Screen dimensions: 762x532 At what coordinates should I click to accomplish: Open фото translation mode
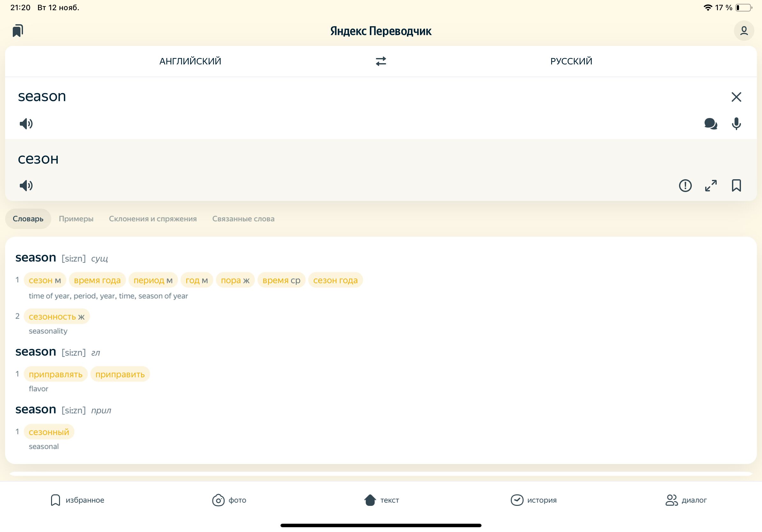(x=229, y=500)
